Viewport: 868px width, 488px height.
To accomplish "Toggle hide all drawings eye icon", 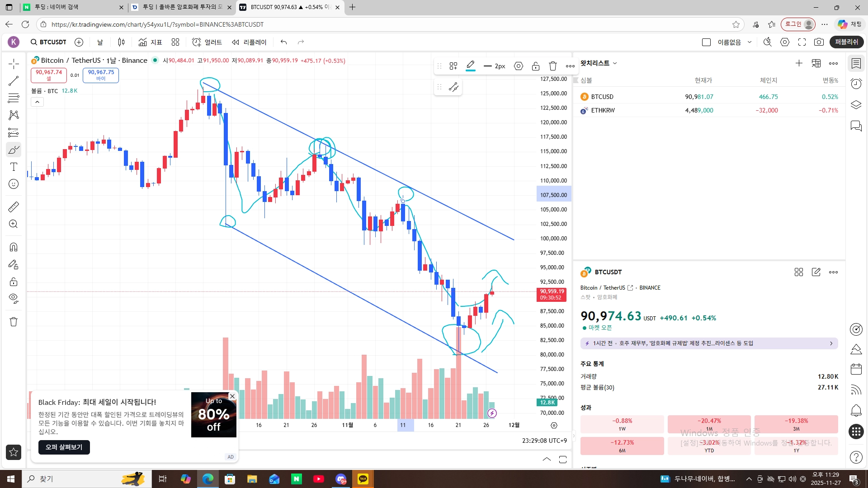I will [14, 299].
